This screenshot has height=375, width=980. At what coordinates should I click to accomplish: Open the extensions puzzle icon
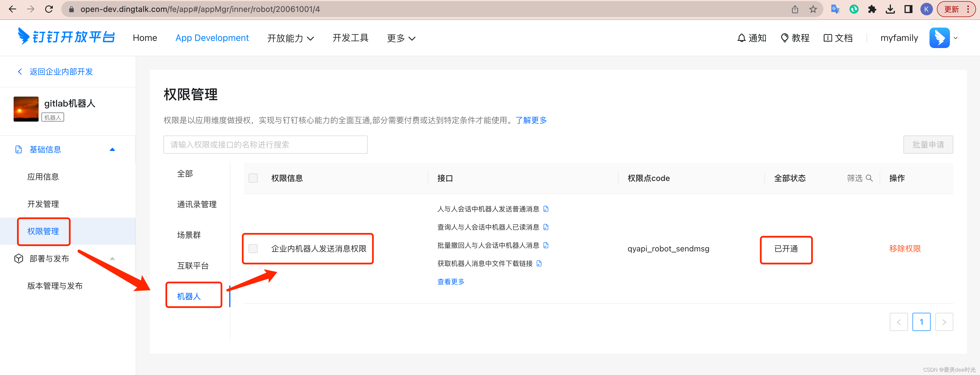point(872,9)
